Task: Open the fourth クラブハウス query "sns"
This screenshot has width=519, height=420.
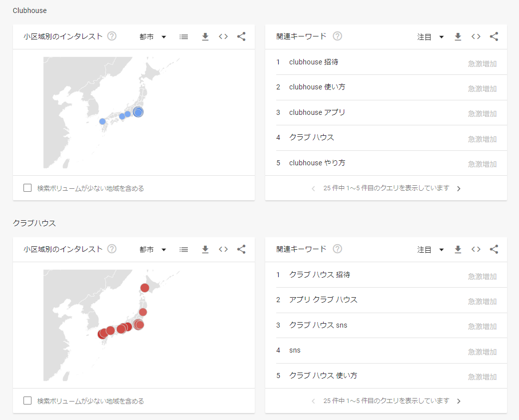Action: 295,351
